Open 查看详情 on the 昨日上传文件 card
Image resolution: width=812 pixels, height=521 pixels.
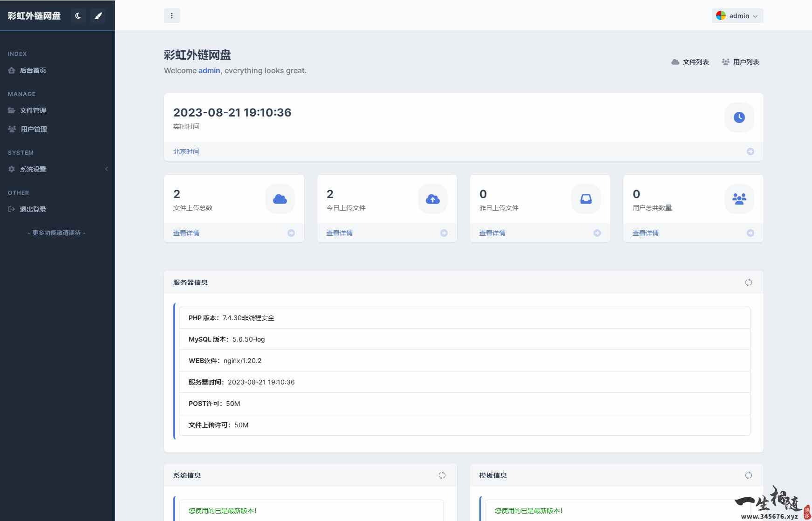(x=492, y=233)
